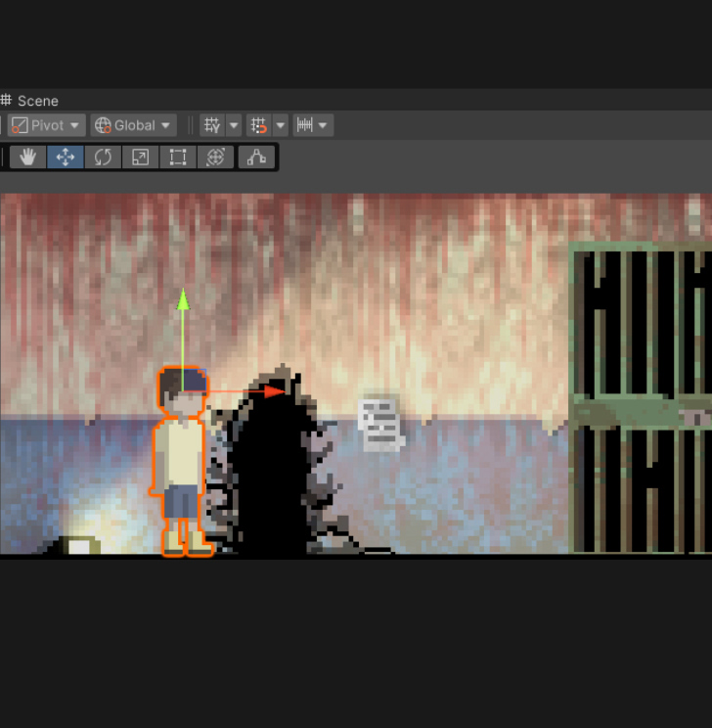The image size is (712, 728).
Task: Open the custom editor tools icon
Action: (x=256, y=157)
